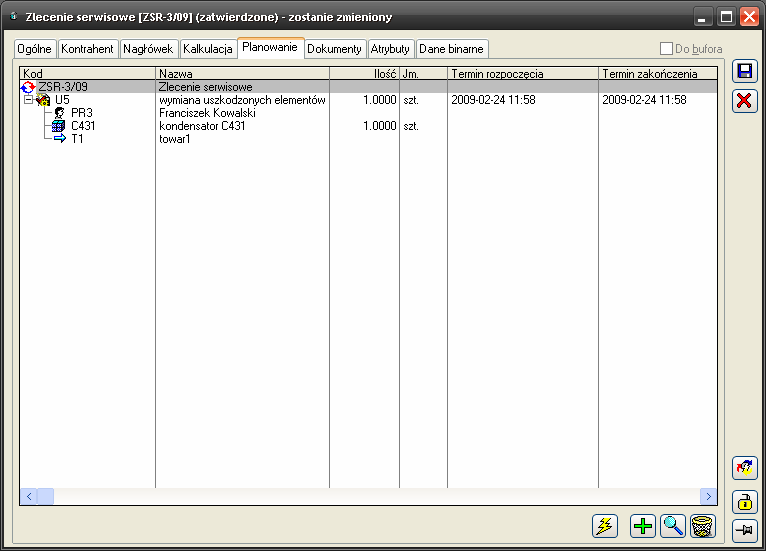Click the Kod column header
766x551 pixels.
click(x=87, y=74)
